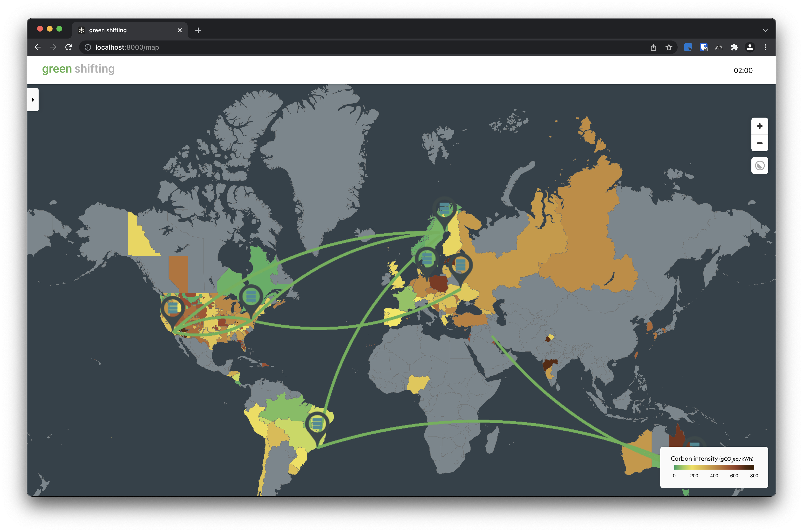This screenshot has width=803, height=532.
Task: Click the green shifting logo link
Action: (78, 69)
